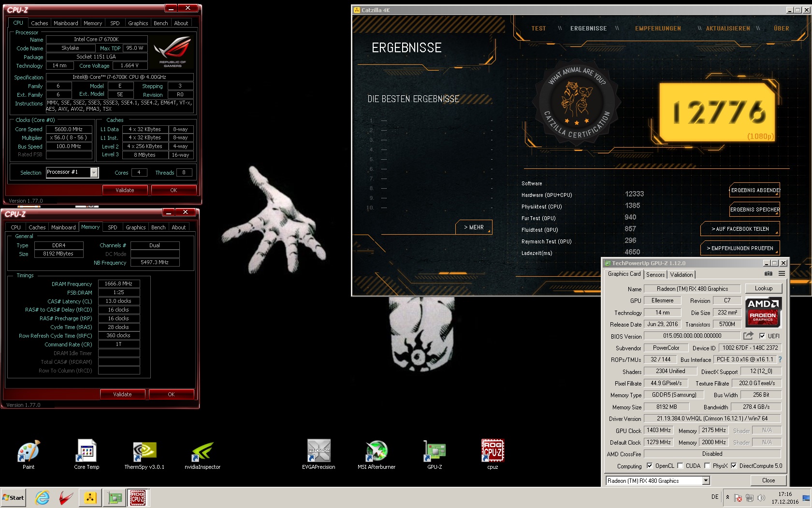Click the GPU-Z Name field Radeon RX 480 Graphics
This screenshot has height=508, width=812.
pos(692,289)
